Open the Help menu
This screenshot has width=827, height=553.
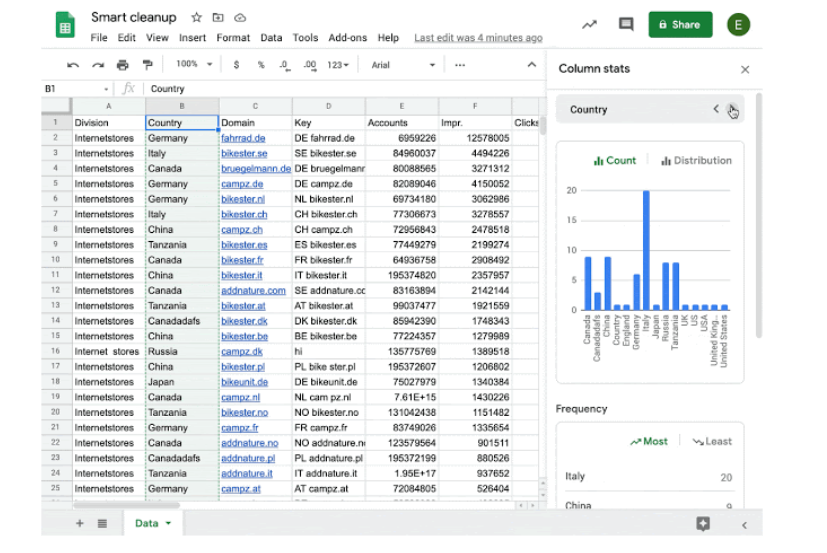point(388,37)
